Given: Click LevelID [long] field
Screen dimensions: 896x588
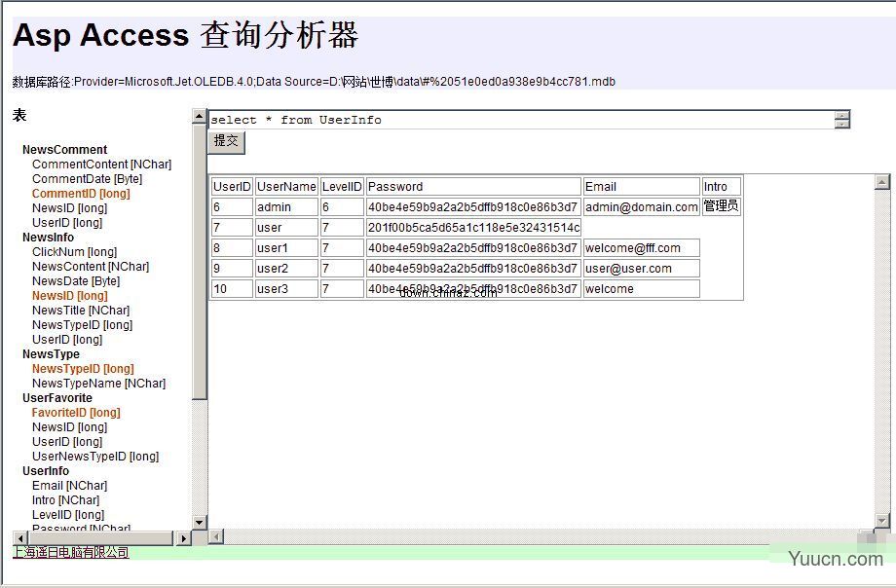Looking at the screenshot, I should coord(68,515).
